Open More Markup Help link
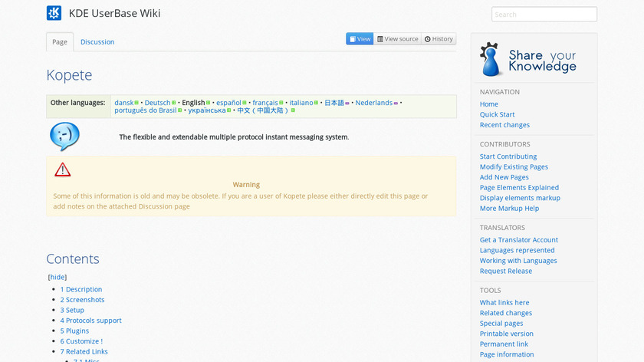This screenshot has height=362, width=644. point(509,209)
